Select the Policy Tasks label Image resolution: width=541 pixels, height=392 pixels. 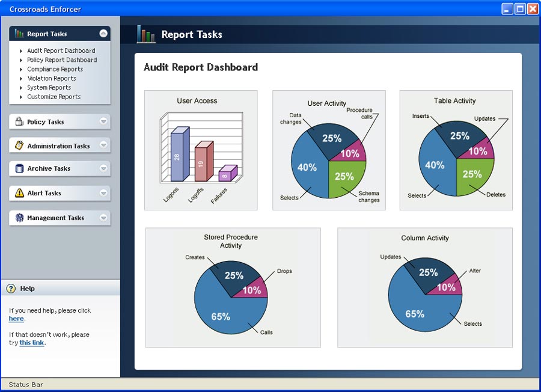[46, 122]
